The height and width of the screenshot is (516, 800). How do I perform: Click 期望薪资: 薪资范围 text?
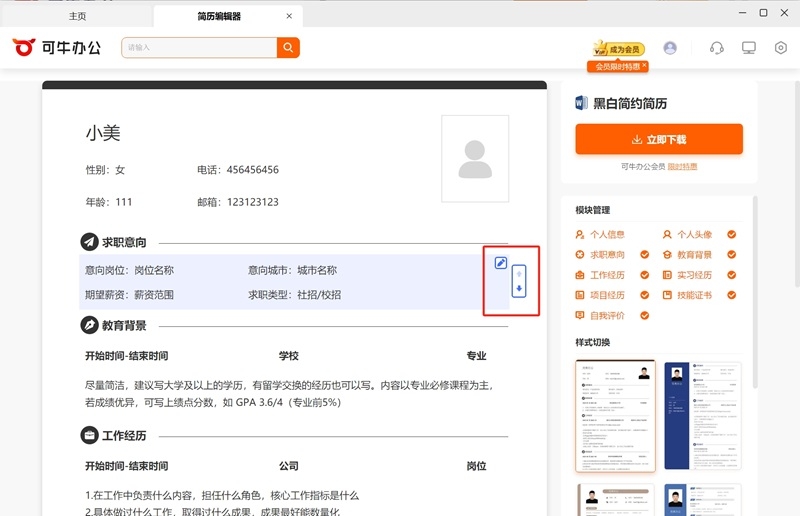point(130,294)
